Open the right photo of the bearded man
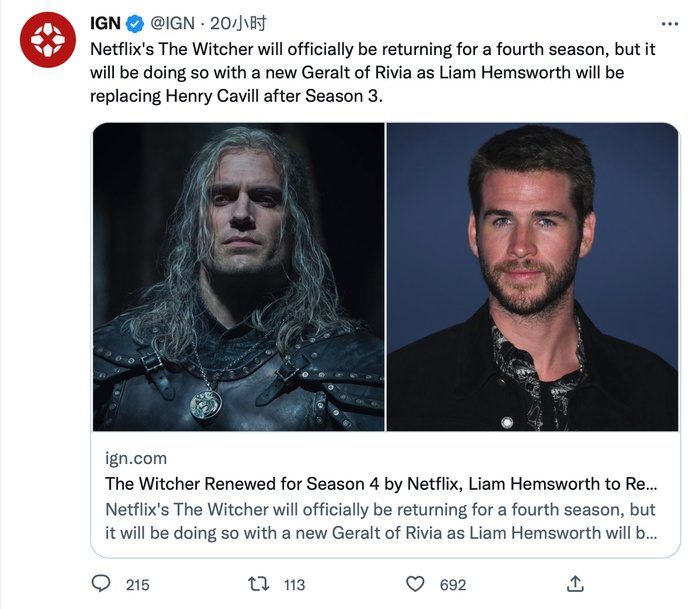Image resolution: width=700 pixels, height=609 pixels. coord(532,277)
